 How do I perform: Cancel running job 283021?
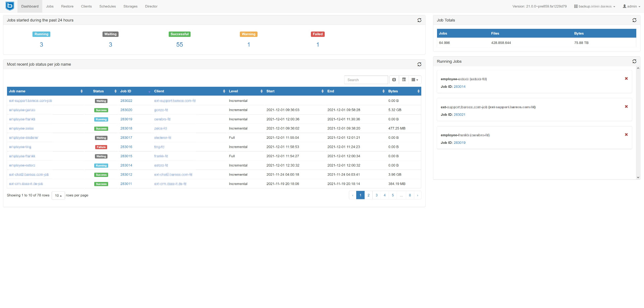click(x=626, y=107)
